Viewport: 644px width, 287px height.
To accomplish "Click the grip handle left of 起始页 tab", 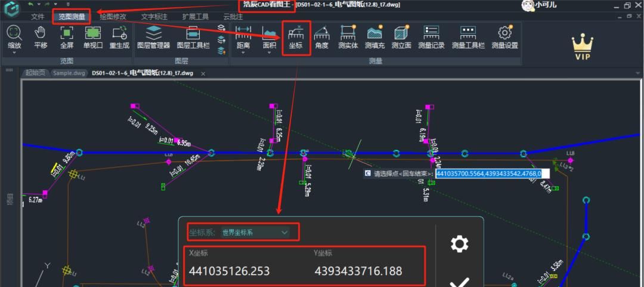I will pos(9,70).
